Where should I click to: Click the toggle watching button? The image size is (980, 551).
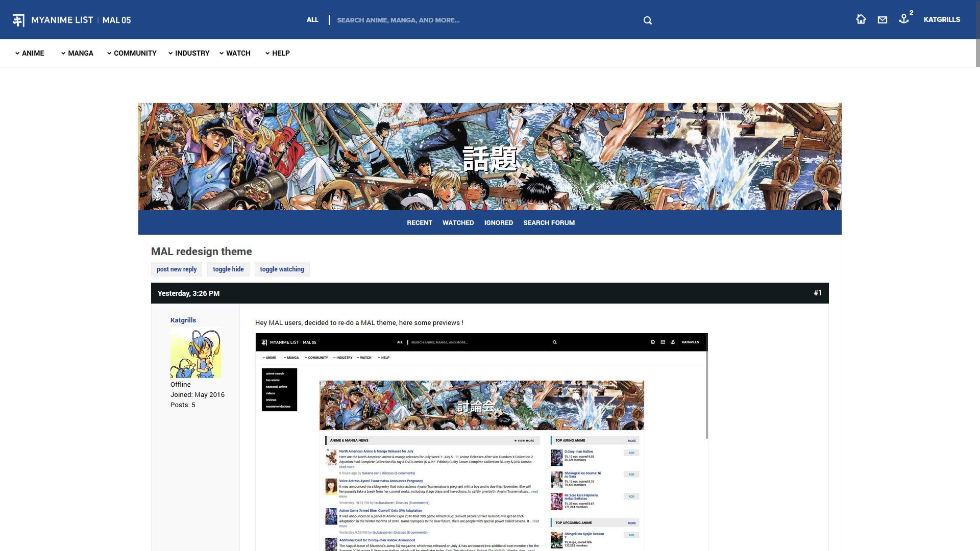[282, 269]
